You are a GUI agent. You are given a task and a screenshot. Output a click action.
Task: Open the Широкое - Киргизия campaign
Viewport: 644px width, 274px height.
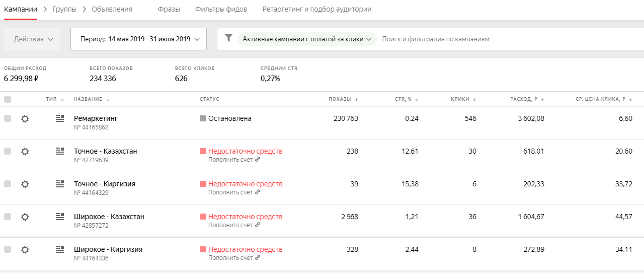108,249
